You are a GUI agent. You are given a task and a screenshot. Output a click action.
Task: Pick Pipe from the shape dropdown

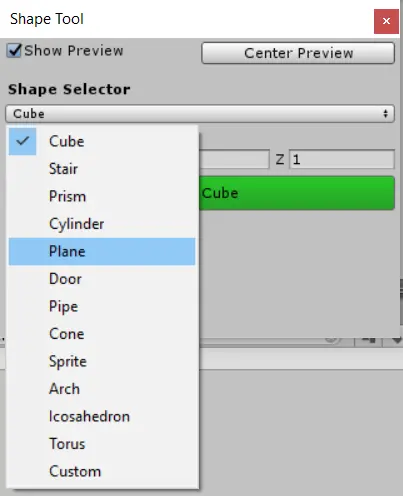(x=102, y=306)
